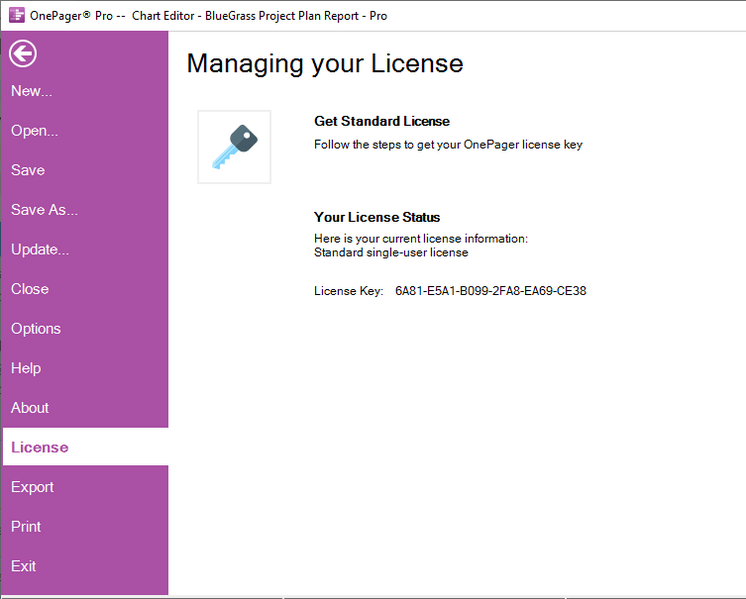Choose Print in the sidebar menu
This screenshot has width=746, height=599.
[26, 527]
